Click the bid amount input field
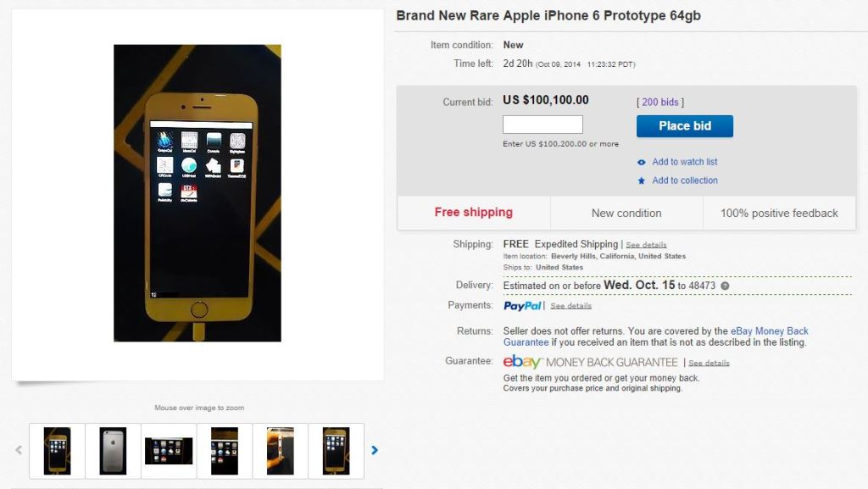Image resolution: width=868 pixels, height=489 pixels. (542, 125)
